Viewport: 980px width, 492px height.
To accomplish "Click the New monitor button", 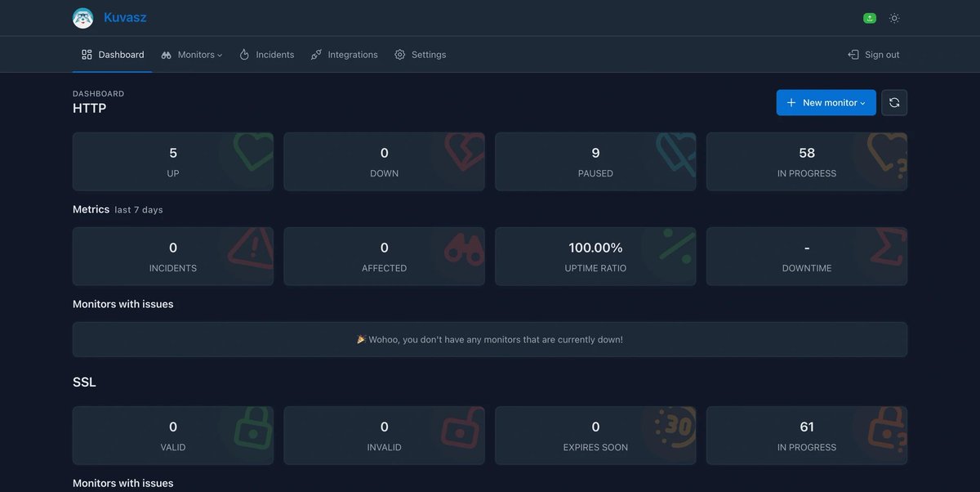I will click(x=825, y=101).
